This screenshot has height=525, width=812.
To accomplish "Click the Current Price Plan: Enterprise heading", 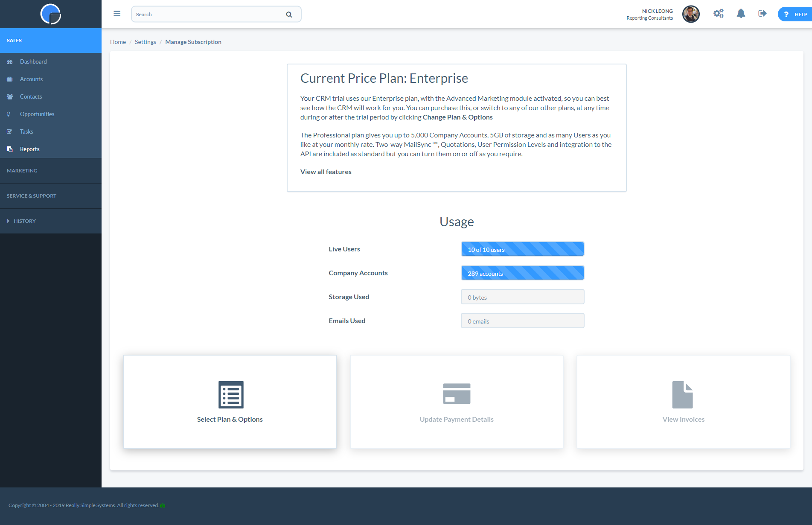I will 384,78.
